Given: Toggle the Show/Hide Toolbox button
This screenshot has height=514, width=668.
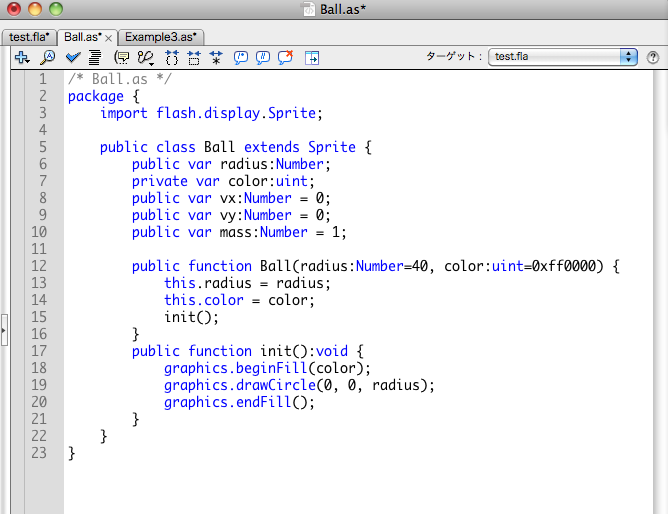Looking at the screenshot, I should [312, 58].
